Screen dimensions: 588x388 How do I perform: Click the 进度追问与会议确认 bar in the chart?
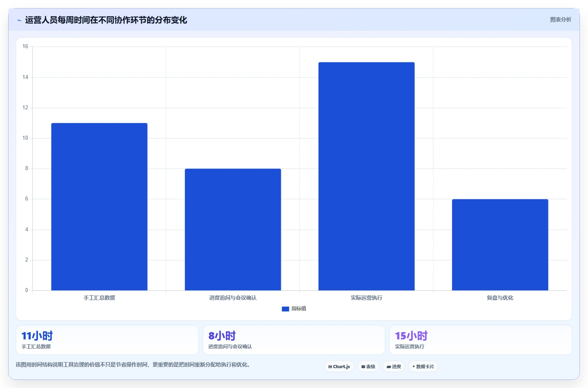pos(233,229)
